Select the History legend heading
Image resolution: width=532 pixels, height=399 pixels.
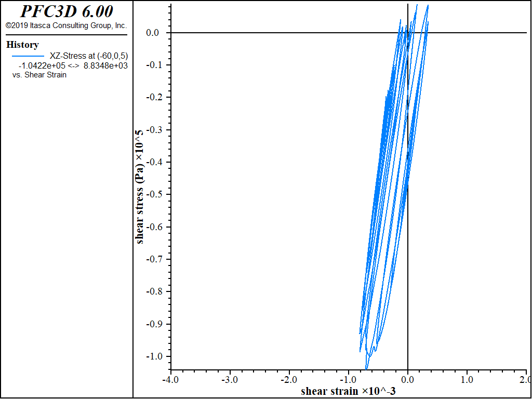click(x=22, y=45)
